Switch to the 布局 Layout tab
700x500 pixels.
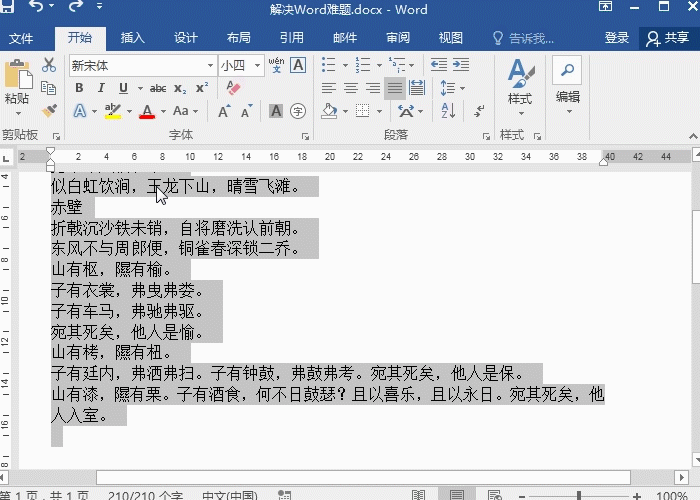click(238, 38)
